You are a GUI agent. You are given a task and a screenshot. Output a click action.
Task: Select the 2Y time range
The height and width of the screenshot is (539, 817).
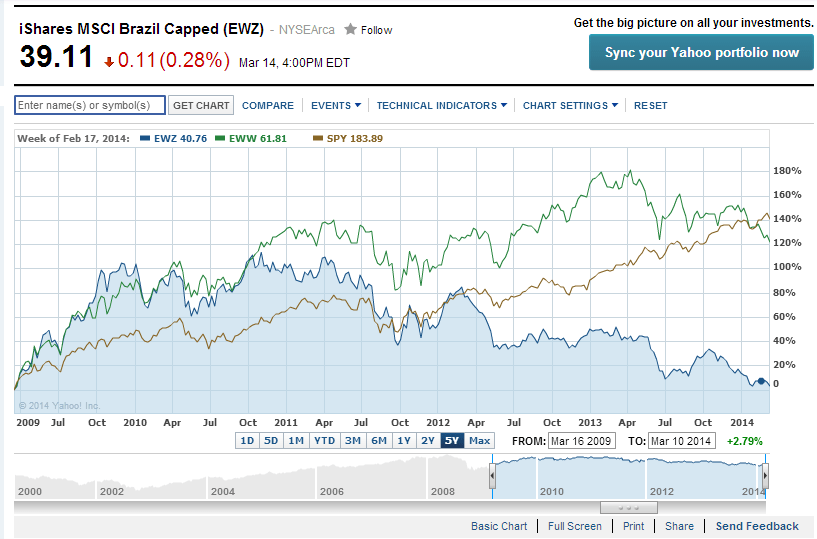[428, 440]
